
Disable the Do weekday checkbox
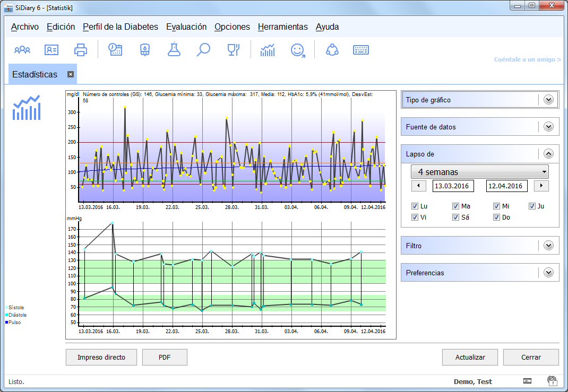tap(496, 217)
